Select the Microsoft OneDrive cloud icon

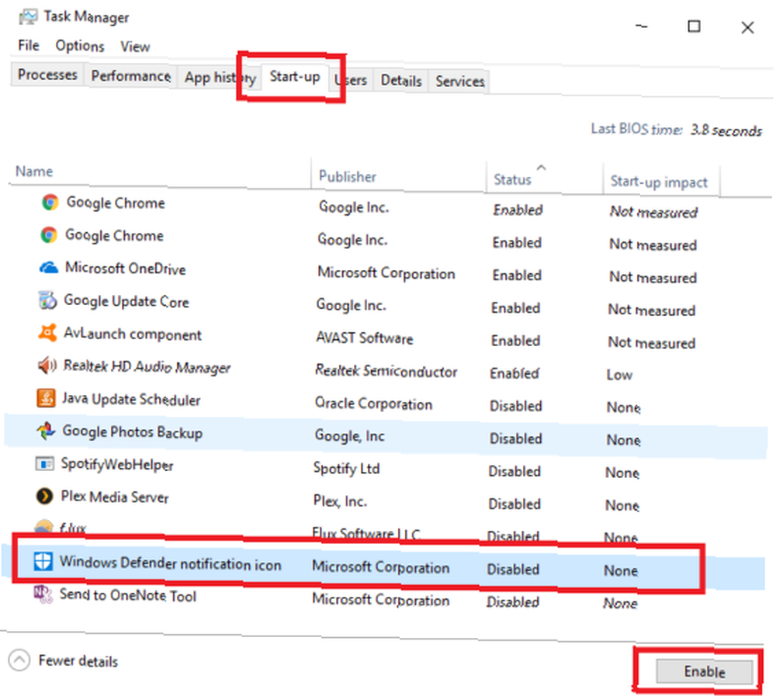(x=48, y=268)
